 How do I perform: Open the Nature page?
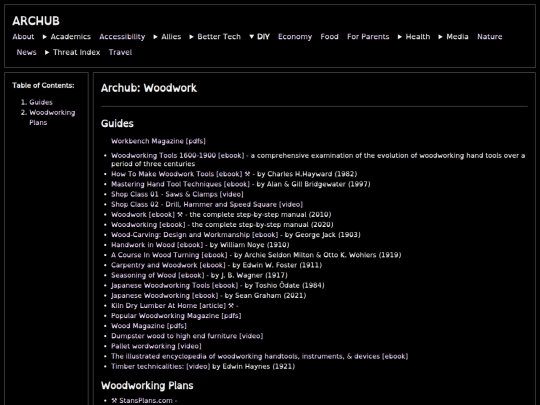(489, 37)
